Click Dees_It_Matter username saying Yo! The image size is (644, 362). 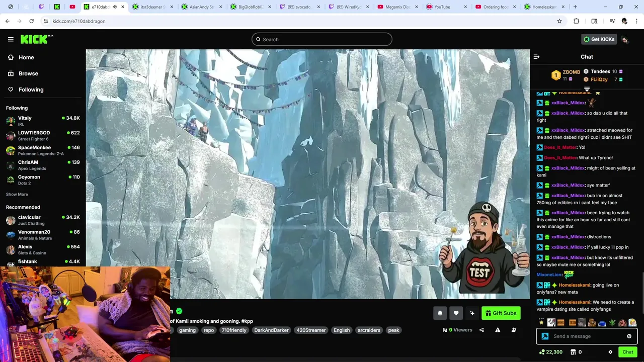click(560, 147)
